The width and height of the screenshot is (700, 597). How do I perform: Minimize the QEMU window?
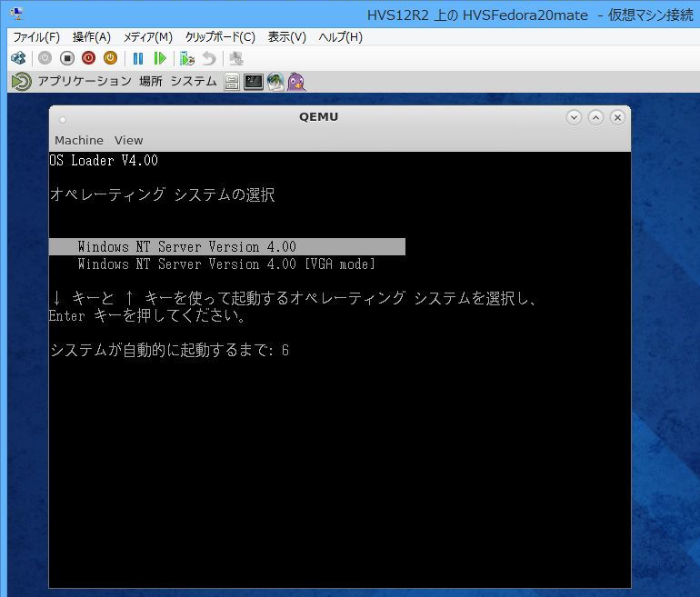point(575,118)
